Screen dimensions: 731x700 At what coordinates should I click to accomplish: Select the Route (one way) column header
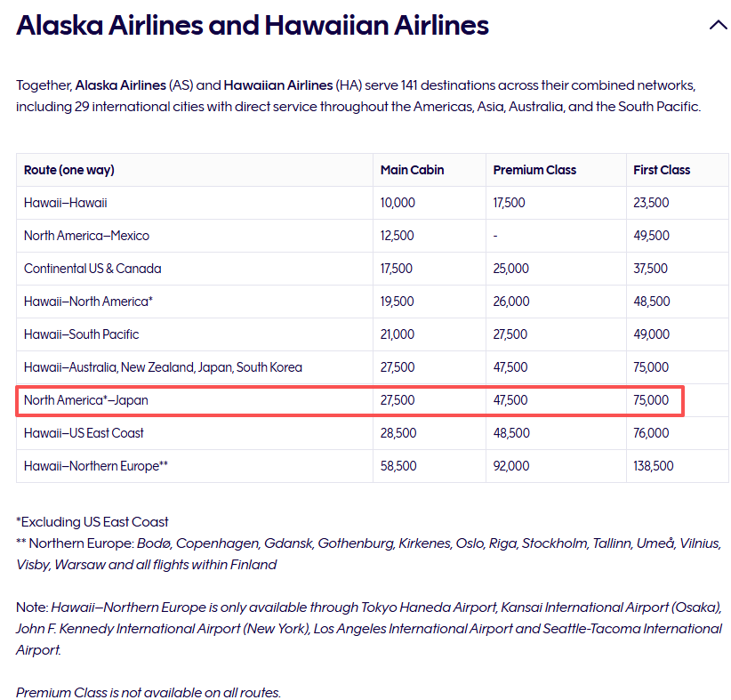[x=69, y=170]
